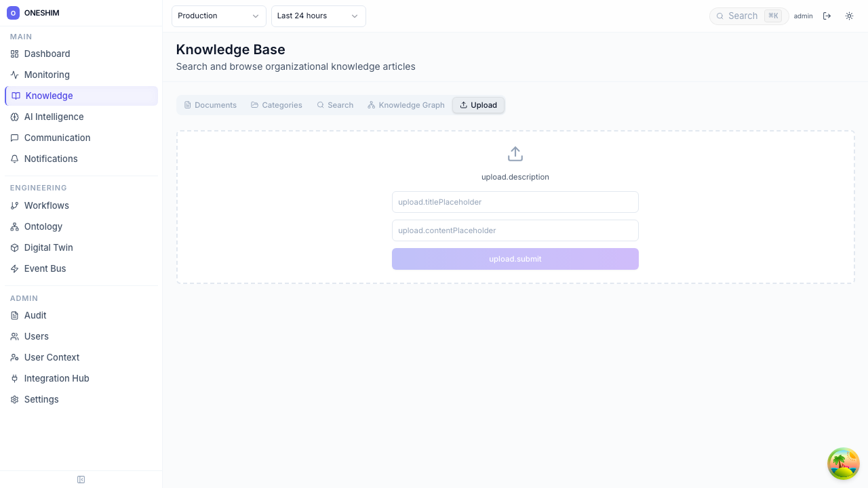Open the Documents tab
Image resolution: width=868 pixels, height=488 pixels.
pyautogui.click(x=210, y=105)
